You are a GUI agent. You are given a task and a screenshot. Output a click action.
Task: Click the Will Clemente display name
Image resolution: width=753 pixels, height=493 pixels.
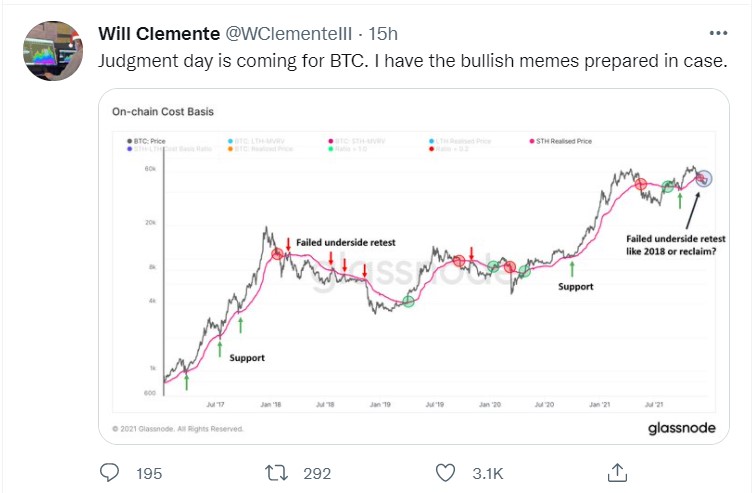pyautogui.click(x=159, y=34)
